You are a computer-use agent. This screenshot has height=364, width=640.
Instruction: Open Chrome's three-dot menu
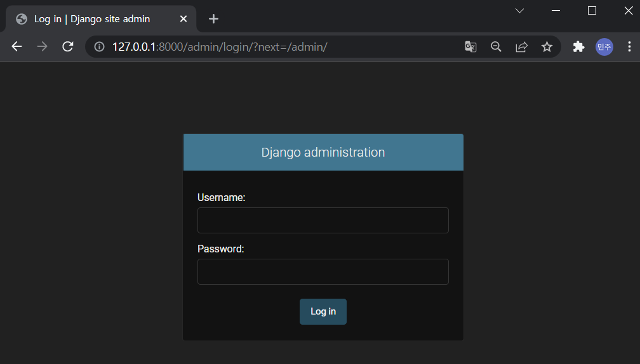(x=629, y=46)
